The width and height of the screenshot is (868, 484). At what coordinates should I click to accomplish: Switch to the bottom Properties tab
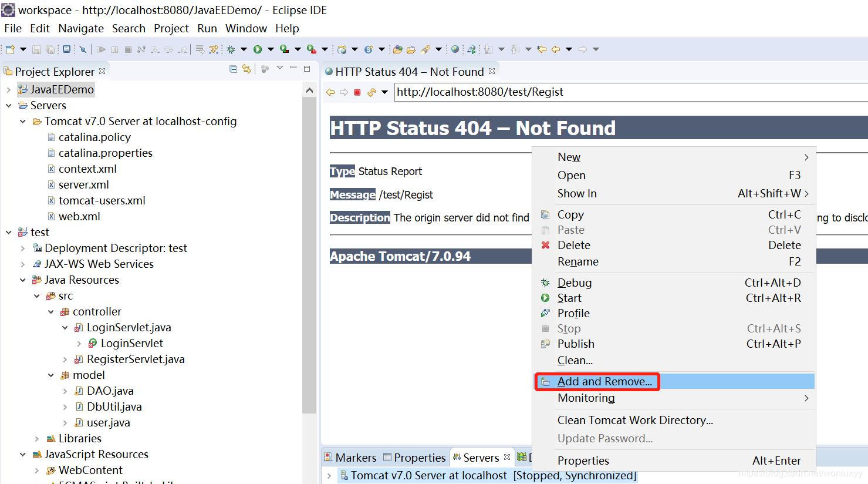coord(414,458)
